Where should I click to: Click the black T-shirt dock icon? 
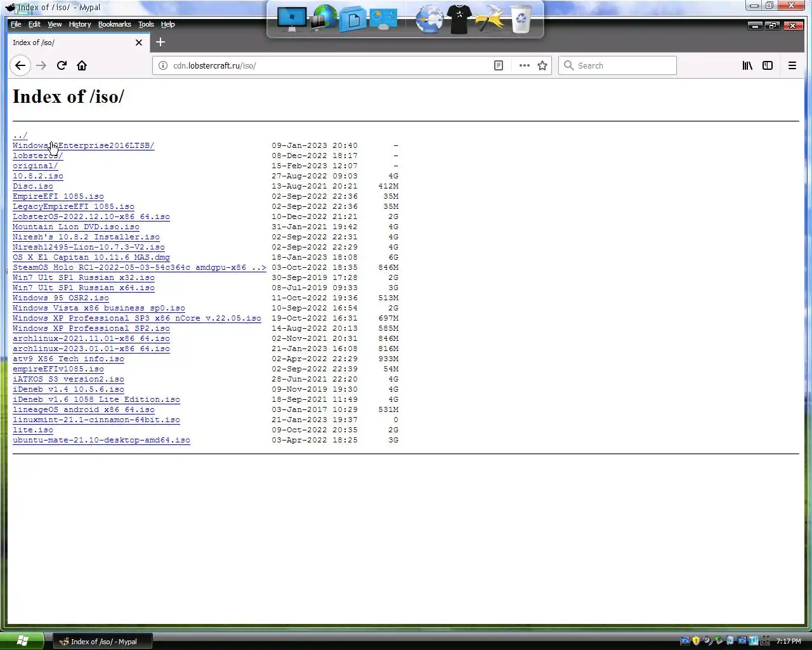tap(459, 19)
